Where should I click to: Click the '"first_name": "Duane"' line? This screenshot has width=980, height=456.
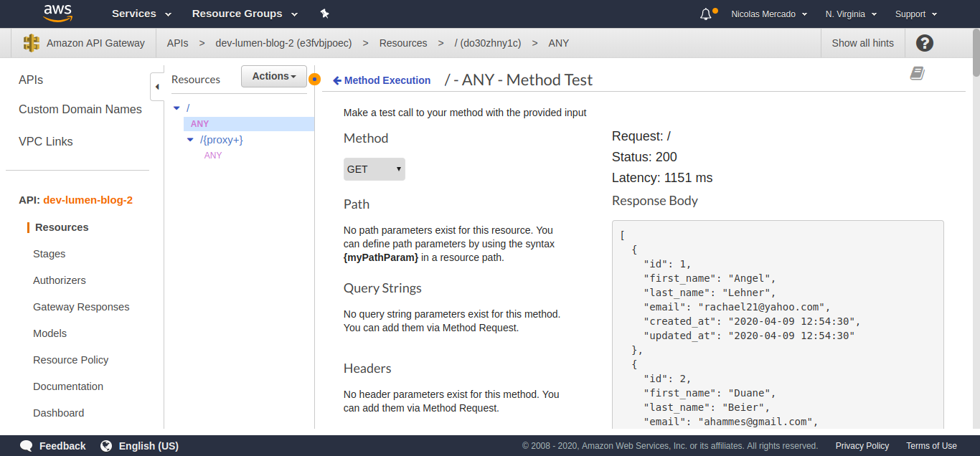pos(710,393)
